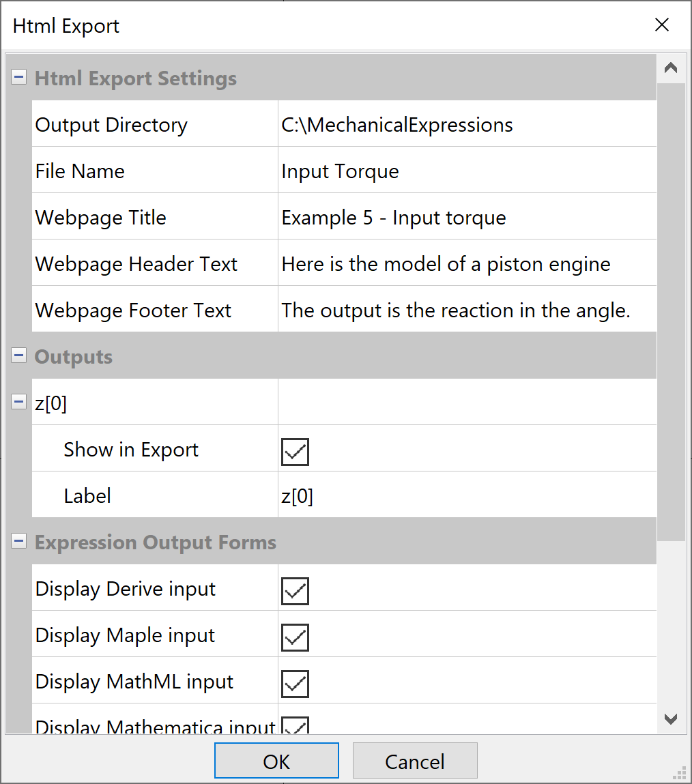
Task: Close the Html Export dialog
Action: (661, 25)
